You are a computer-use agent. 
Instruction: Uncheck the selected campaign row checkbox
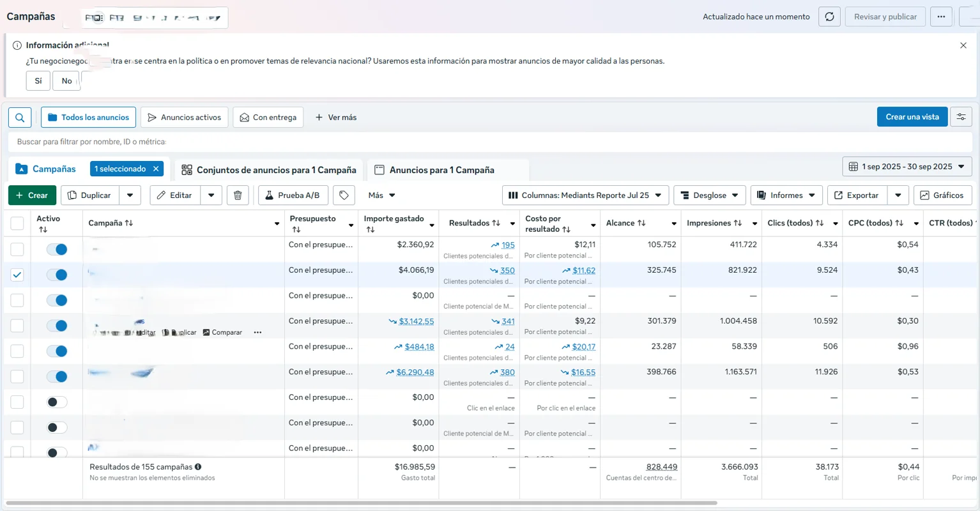[x=17, y=275]
